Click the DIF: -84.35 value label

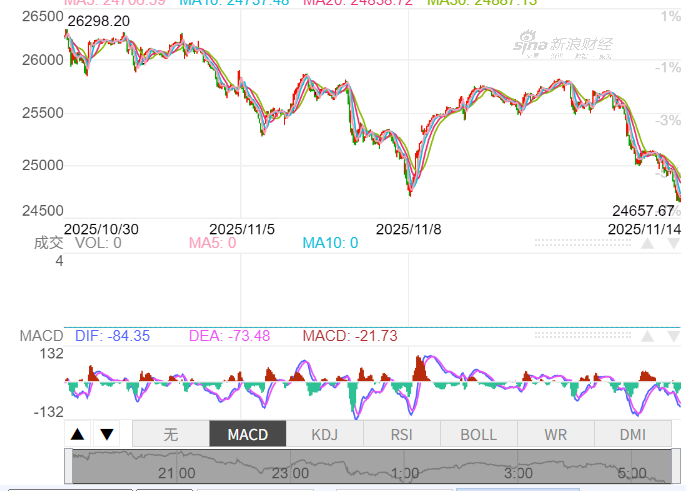(x=112, y=336)
